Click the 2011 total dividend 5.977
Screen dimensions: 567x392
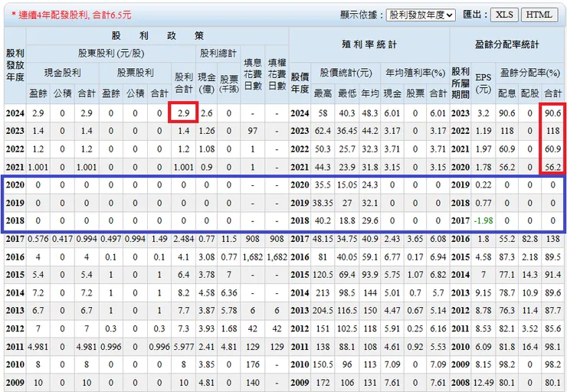coord(184,347)
